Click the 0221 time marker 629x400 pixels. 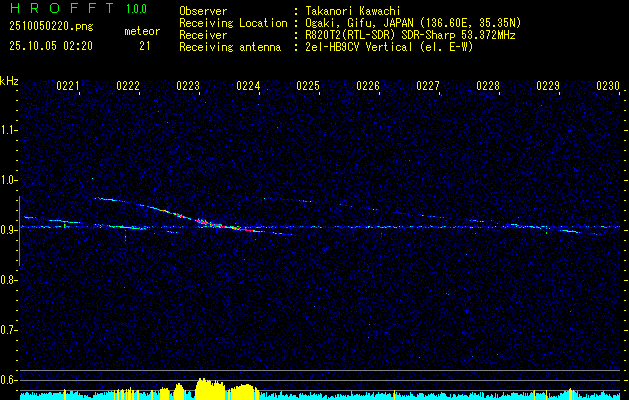(68, 87)
